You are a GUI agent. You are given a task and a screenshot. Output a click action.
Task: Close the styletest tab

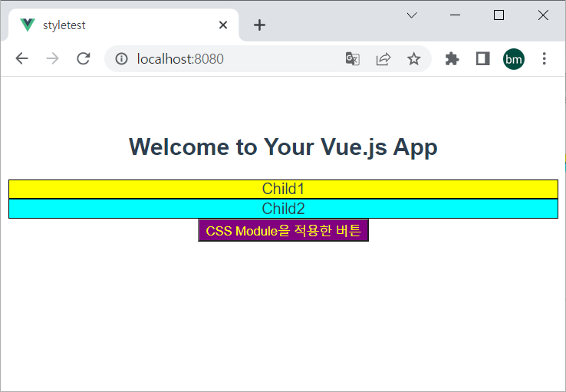[223, 25]
